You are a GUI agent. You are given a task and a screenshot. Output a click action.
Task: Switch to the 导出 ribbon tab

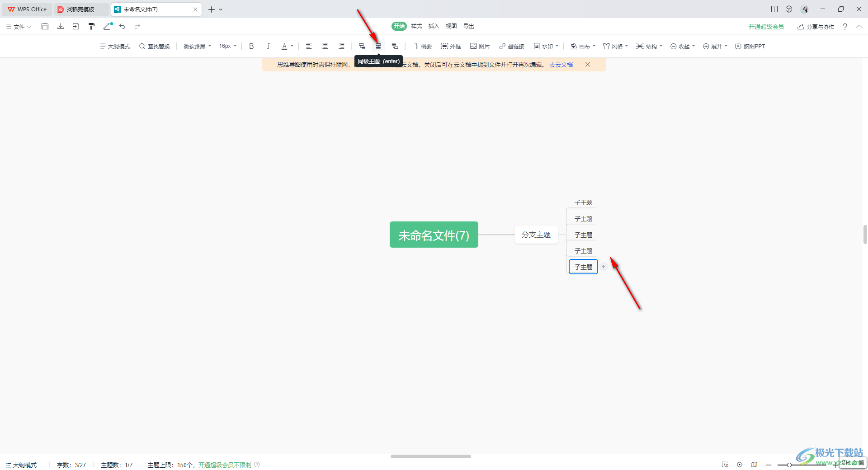[x=469, y=26]
